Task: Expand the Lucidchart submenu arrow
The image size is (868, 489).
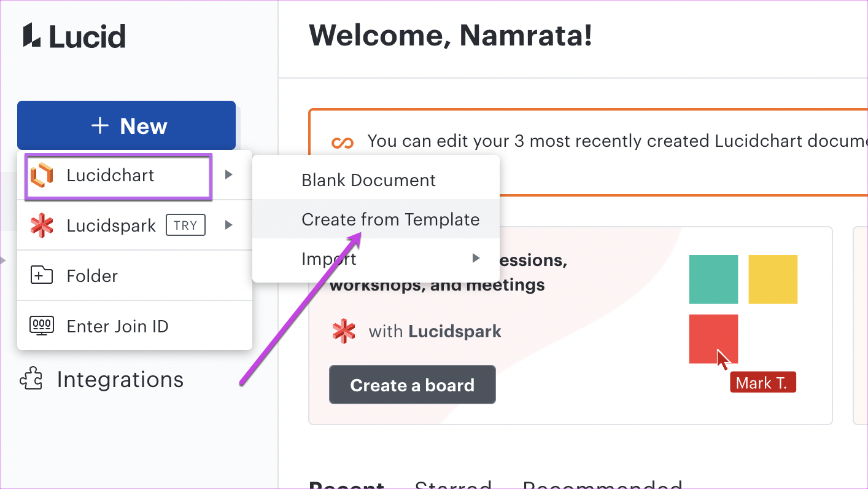Action: pyautogui.click(x=229, y=175)
